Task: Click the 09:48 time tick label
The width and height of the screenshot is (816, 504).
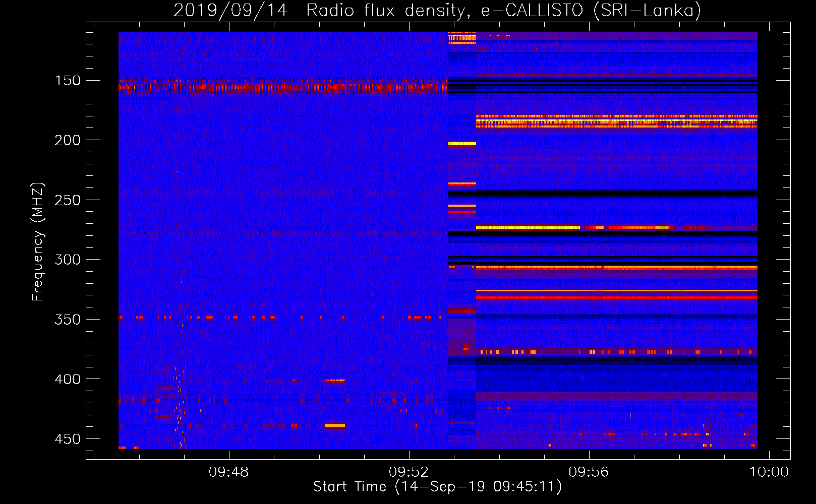Action: tap(229, 472)
